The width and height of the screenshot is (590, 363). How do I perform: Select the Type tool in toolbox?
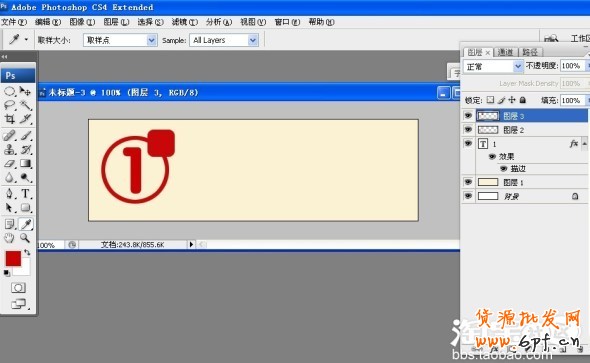25,193
